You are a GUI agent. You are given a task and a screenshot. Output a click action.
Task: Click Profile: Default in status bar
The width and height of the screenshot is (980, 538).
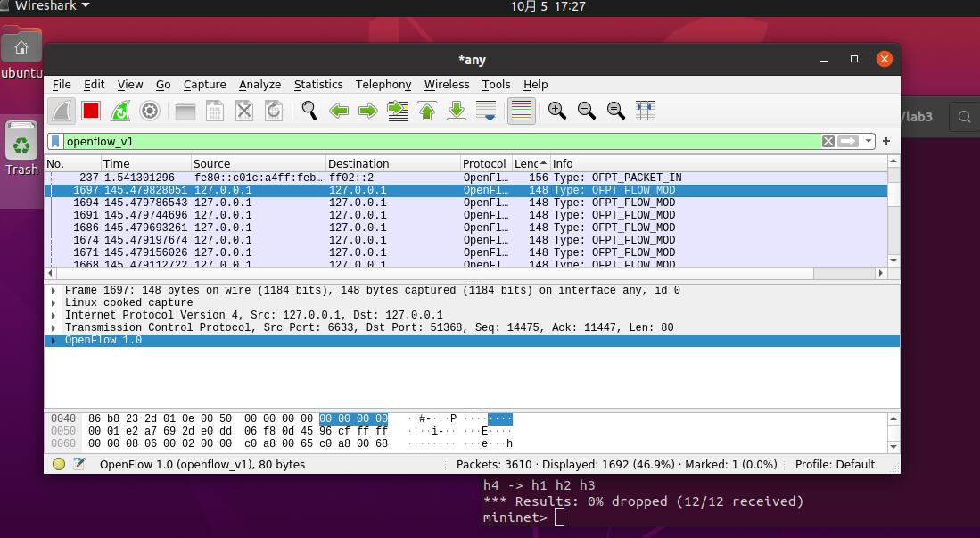click(x=835, y=464)
